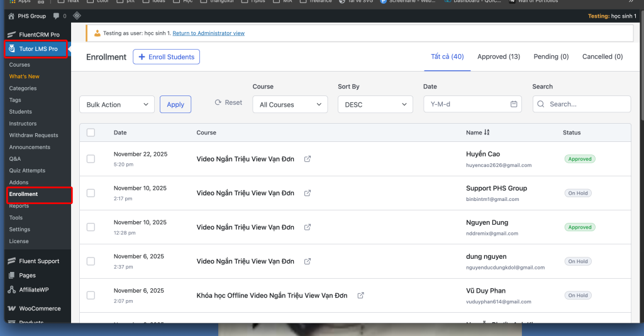Click the AffiliateWP icon in sidebar
Image resolution: width=644 pixels, height=336 pixels.
(12, 290)
